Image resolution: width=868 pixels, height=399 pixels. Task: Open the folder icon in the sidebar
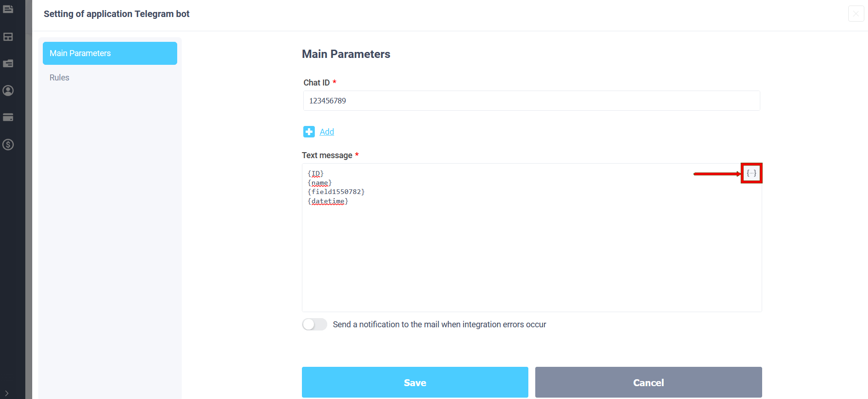click(8, 63)
